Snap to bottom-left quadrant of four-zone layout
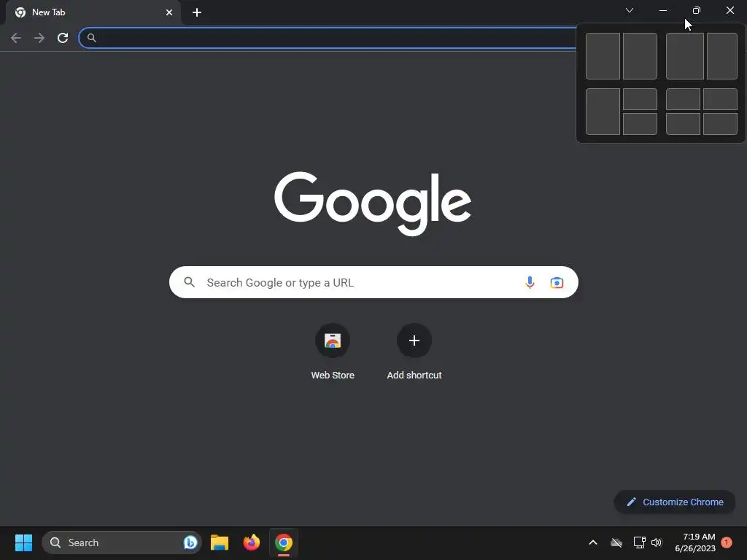The width and height of the screenshot is (747, 560). click(683, 124)
